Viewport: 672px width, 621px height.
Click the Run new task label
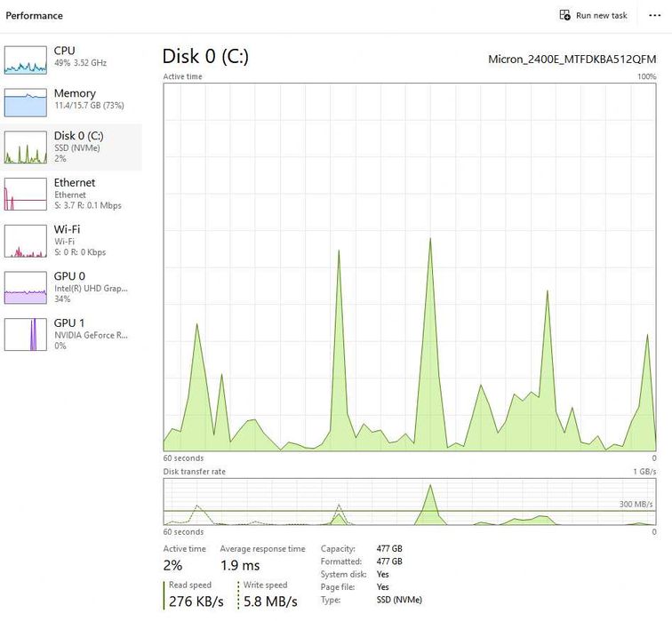click(601, 15)
